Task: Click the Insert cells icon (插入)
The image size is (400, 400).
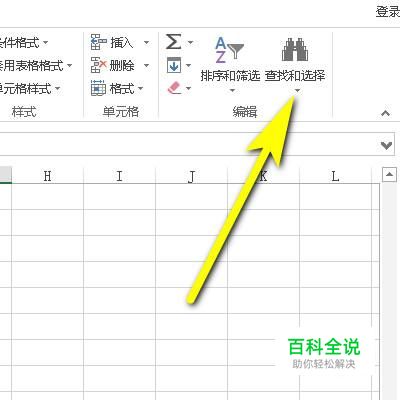Action: [98, 42]
